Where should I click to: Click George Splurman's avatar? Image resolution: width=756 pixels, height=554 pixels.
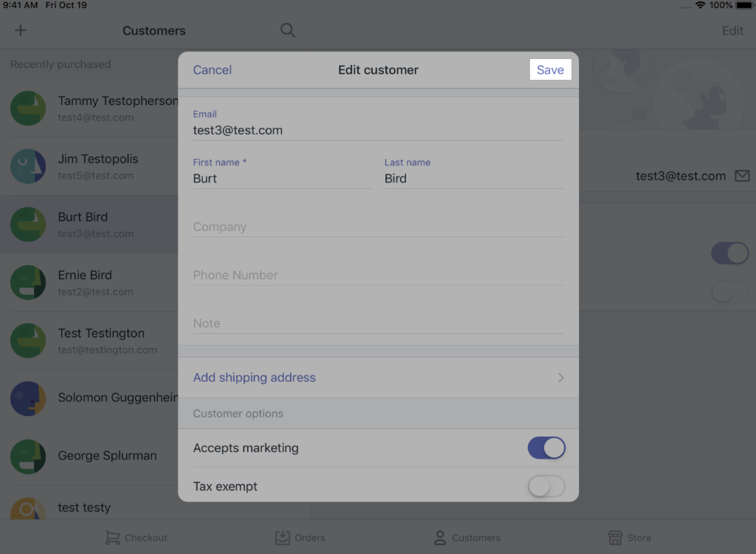[x=28, y=456]
